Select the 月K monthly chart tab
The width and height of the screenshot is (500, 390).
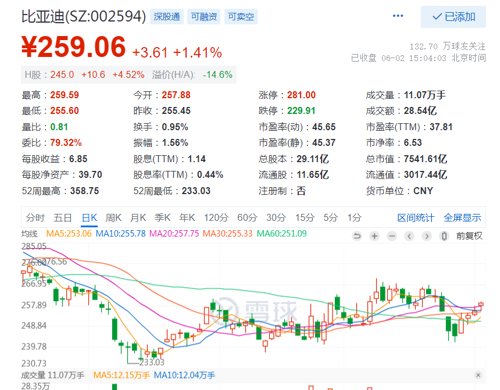click(138, 218)
